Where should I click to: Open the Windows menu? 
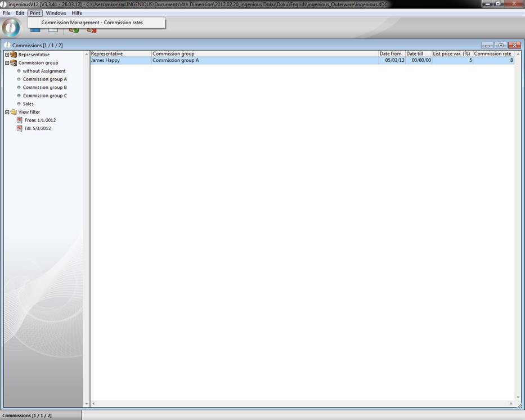pyautogui.click(x=56, y=13)
